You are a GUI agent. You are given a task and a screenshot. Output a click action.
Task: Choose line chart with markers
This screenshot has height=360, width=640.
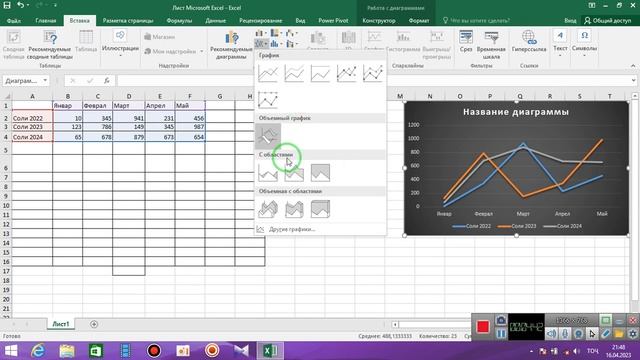[346, 73]
